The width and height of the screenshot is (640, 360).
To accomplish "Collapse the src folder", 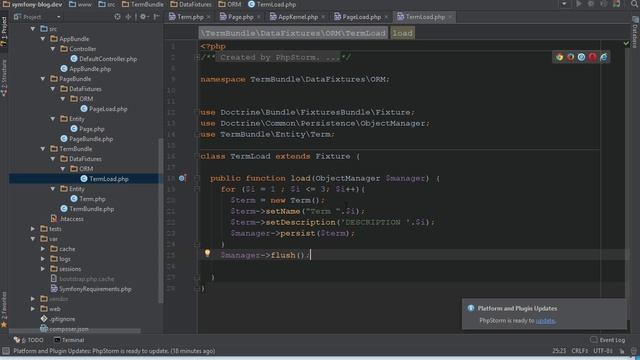I will coord(33,29).
